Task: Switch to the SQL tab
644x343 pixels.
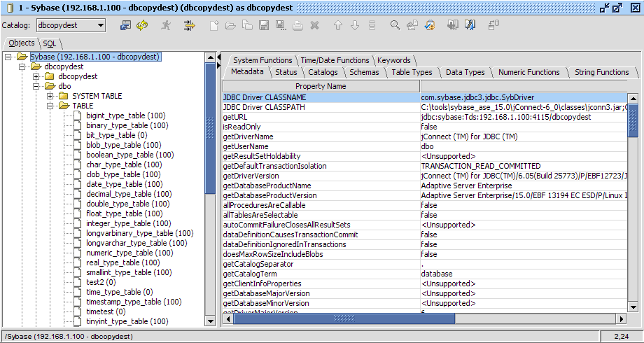Action: [x=49, y=43]
